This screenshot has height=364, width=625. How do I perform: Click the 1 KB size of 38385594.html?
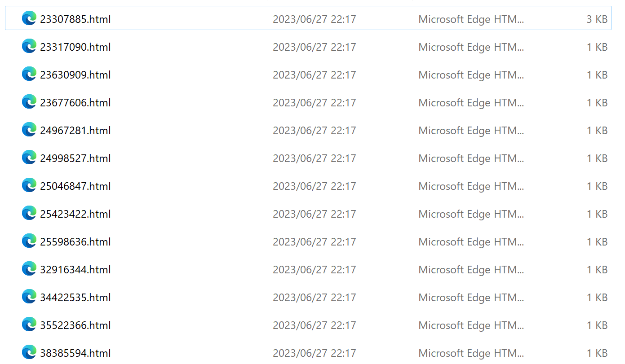pos(597,352)
